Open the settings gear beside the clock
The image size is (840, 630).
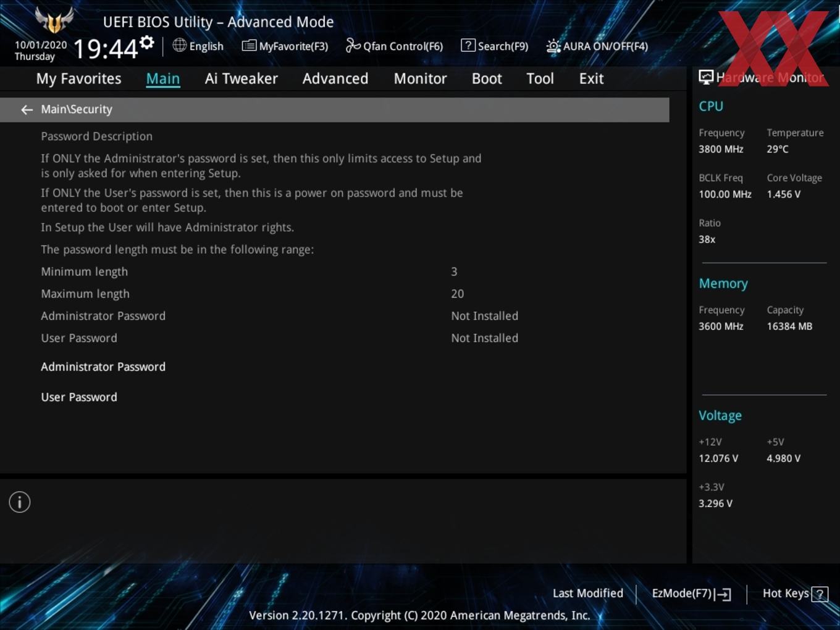point(146,42)
